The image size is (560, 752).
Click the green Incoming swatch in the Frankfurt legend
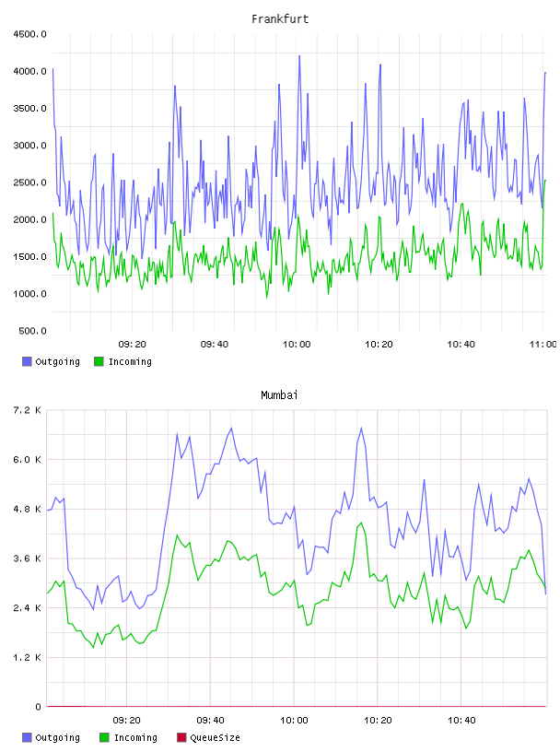[99, 361]
